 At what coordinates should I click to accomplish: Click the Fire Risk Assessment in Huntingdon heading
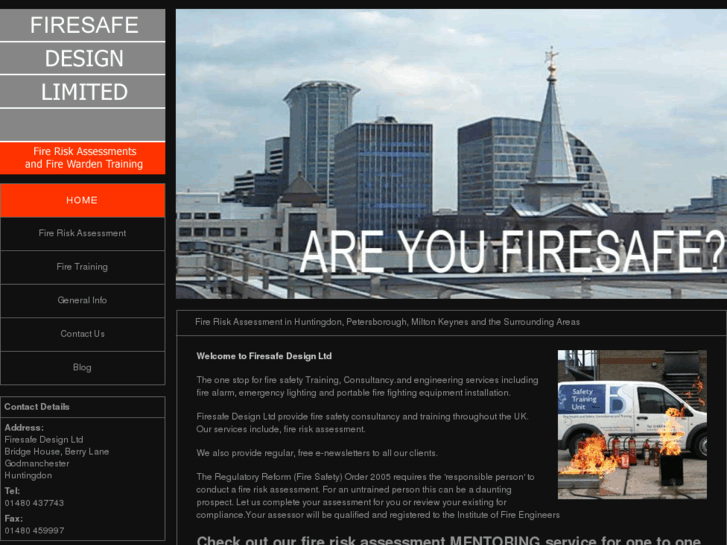pyautogui.click(x=387, y=322)
